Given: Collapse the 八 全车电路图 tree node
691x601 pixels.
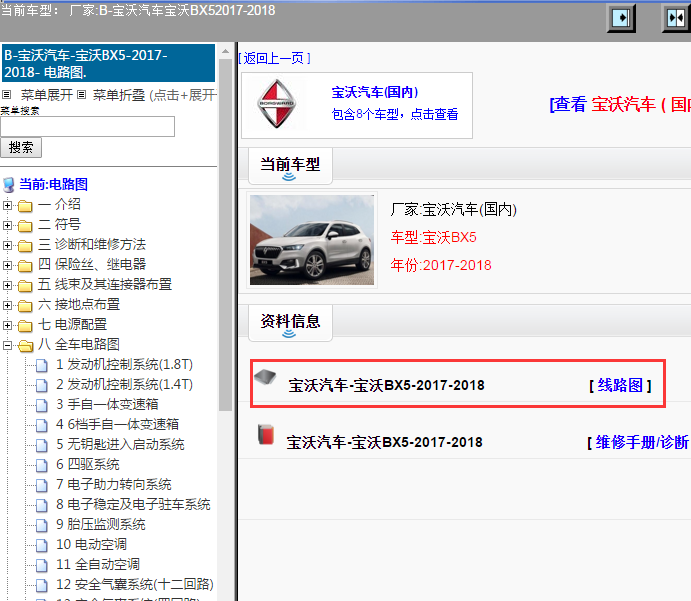Looking at the screenshot, I should [x=7, y=345].
